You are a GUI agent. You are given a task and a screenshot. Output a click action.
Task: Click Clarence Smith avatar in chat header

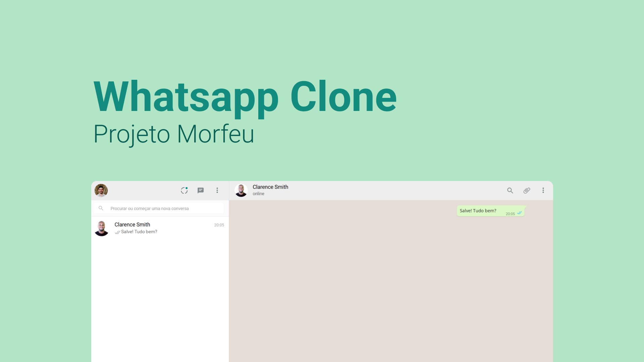click(x=241, y=190)
